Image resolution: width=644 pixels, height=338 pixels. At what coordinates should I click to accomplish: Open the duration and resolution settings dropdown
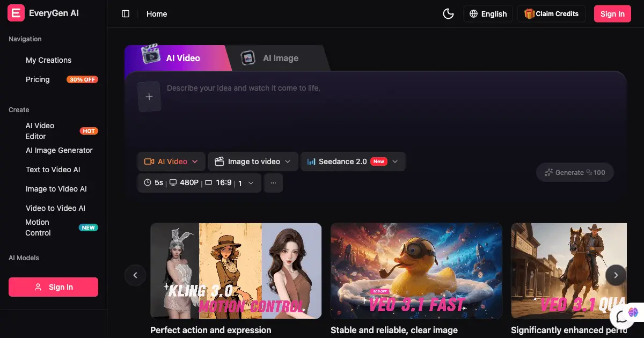[199, 183]
